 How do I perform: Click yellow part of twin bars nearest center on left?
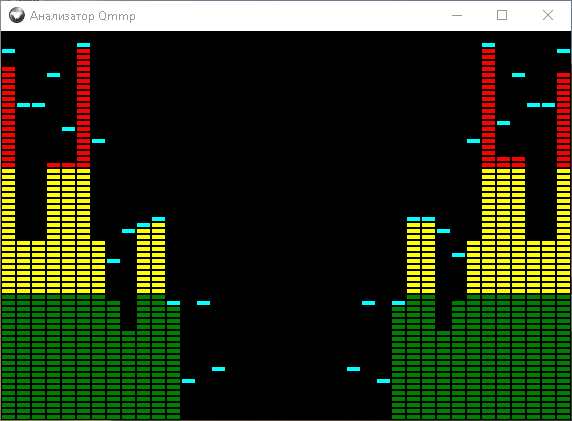pyautogui.click(x=151, y=258)
